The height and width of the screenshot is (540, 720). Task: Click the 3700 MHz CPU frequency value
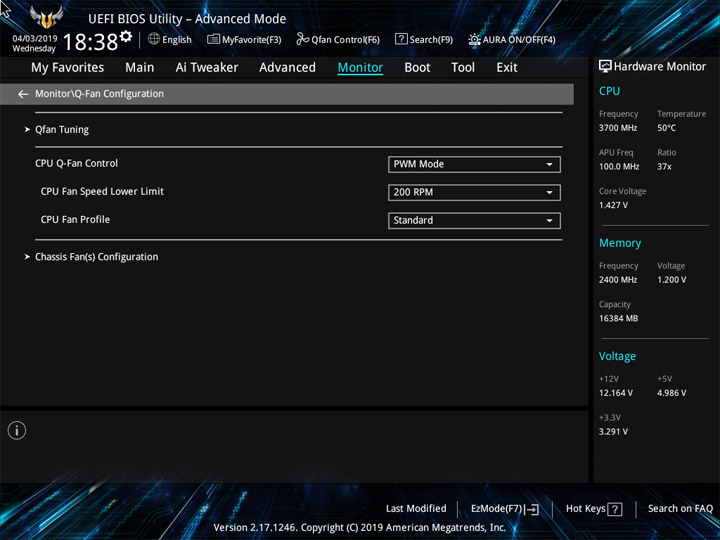[x=618, y=128]
